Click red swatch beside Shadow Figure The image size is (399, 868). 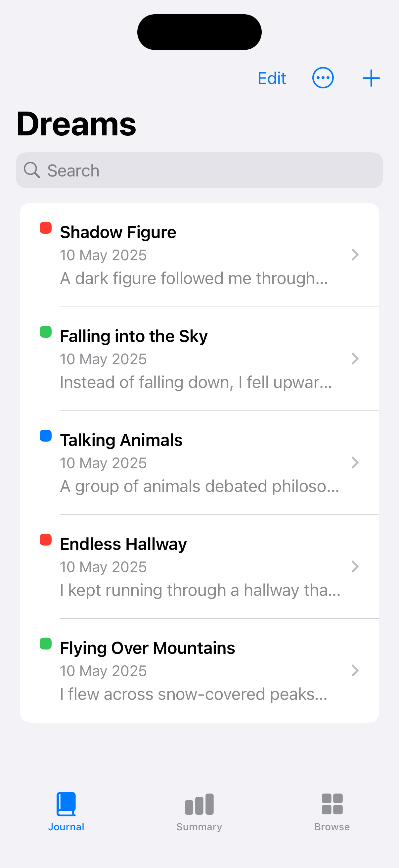coord(46,228)
